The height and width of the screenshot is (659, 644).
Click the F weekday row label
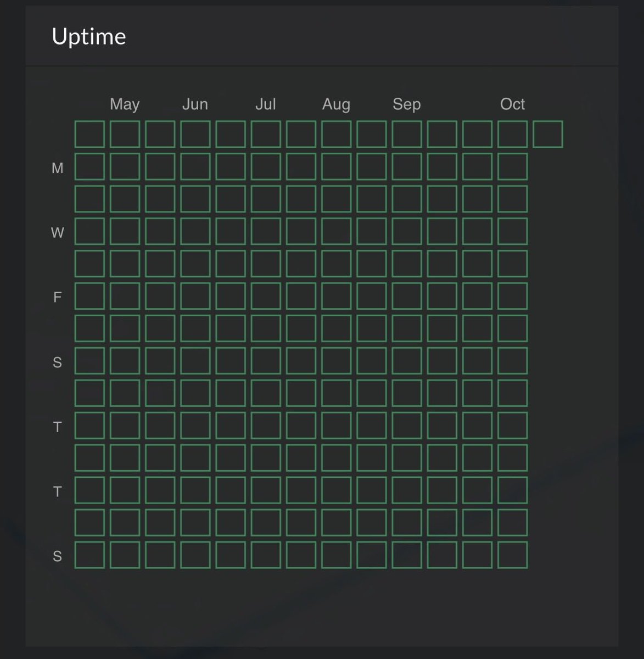[x=57, y=297]
